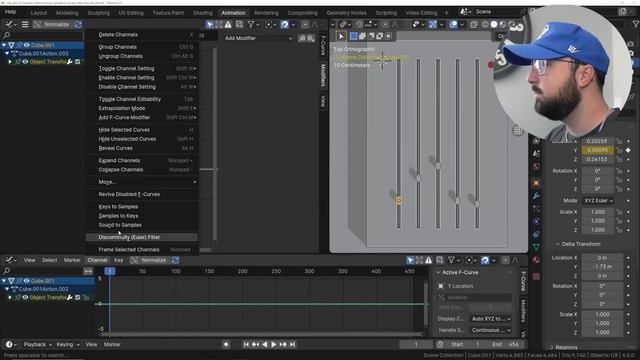Collapse the Delta Transform panel
Viewport: 640px width, 360px height.
[558, 244]
